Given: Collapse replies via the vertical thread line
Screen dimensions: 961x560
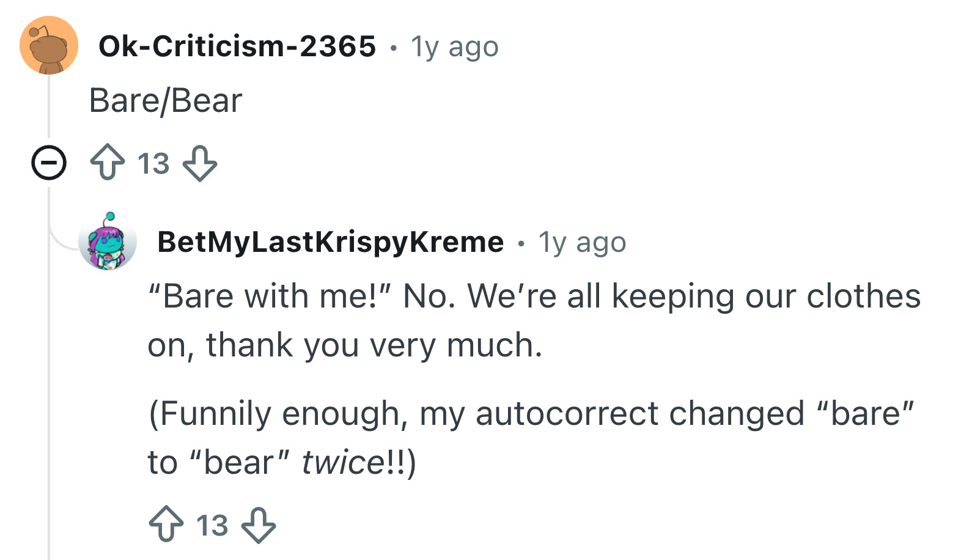Looking at the screenshot, I should pyautogui.click(x=49, y=379).
